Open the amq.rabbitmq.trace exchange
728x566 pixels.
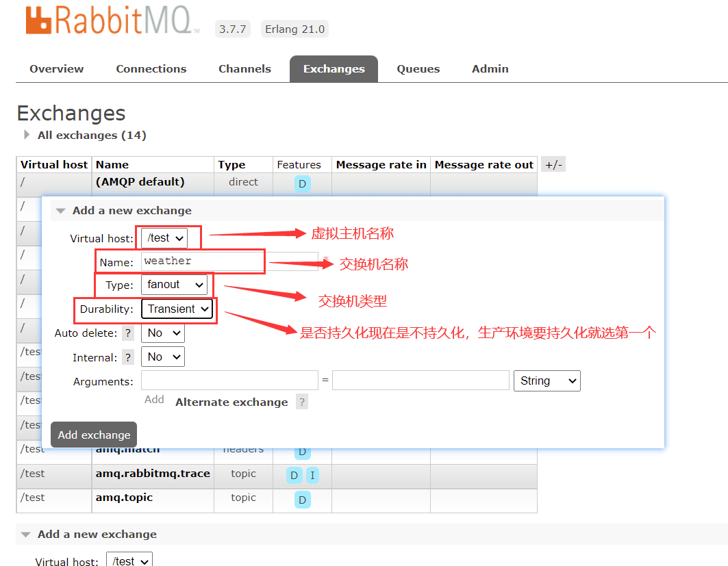click(x=153, y=474)
